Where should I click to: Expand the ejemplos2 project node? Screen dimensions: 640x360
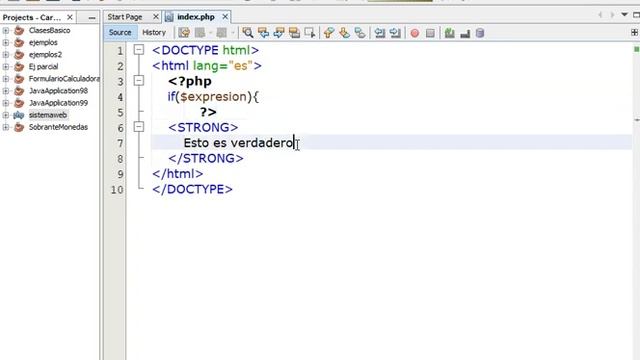tap(6, 55)
